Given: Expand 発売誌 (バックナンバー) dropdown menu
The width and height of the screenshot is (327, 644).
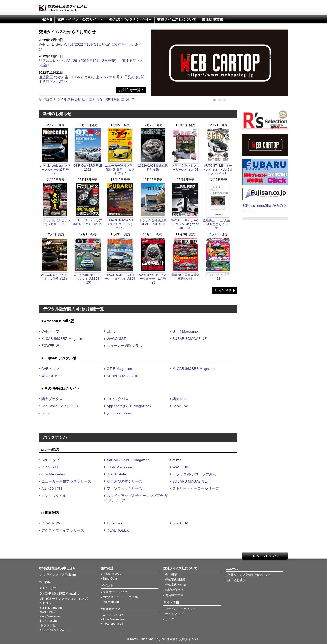Looking at the screenshot, I should 130,20.
